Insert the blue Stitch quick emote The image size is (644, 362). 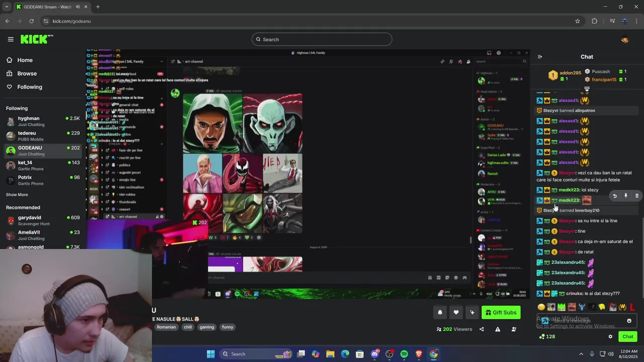582,307
